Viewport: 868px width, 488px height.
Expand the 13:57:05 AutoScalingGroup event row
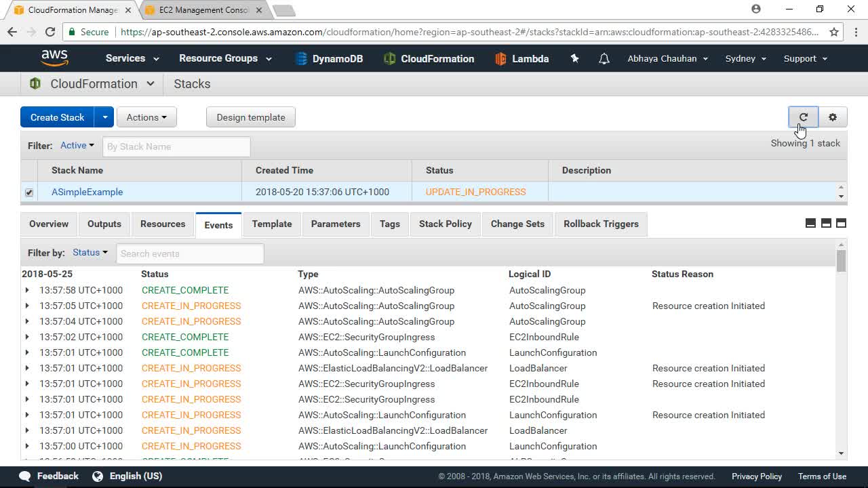[x=27, y=306]
